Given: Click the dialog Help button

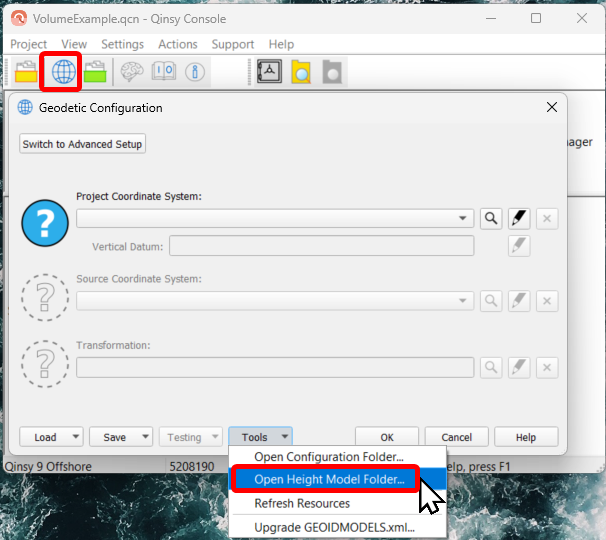Looking at the screenshot, I should coord(526,437).
